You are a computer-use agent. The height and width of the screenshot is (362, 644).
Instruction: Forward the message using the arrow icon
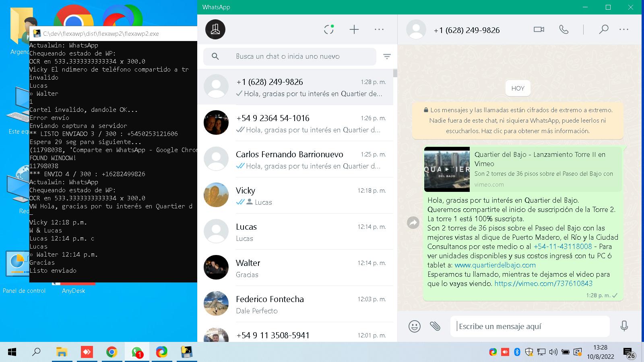click(413, 222)
